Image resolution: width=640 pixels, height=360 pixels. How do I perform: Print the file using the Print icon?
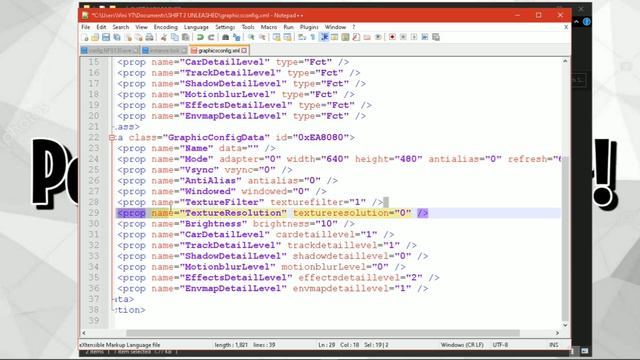point(149,37)
